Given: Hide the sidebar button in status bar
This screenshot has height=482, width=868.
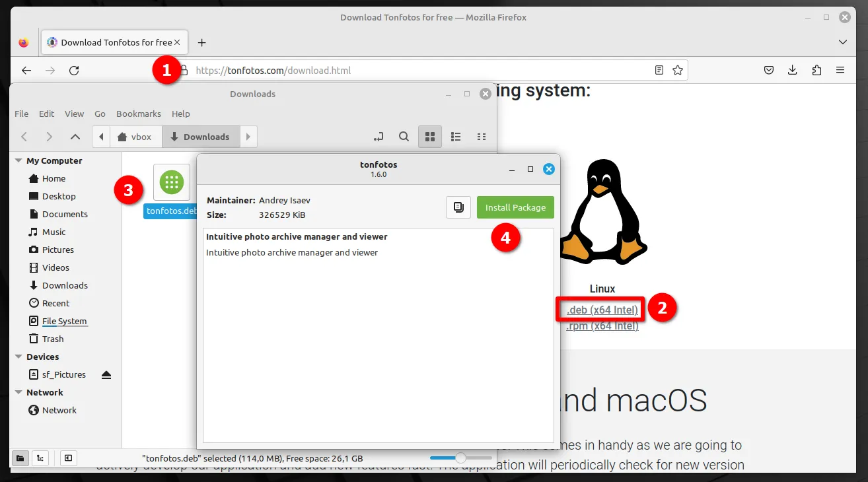Looking at the screenshot, I should tap(68, 458).
